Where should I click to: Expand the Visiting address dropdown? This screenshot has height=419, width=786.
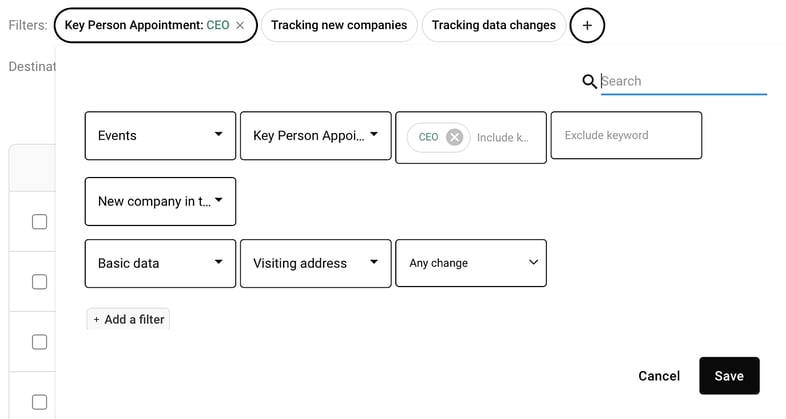(315, 263)
